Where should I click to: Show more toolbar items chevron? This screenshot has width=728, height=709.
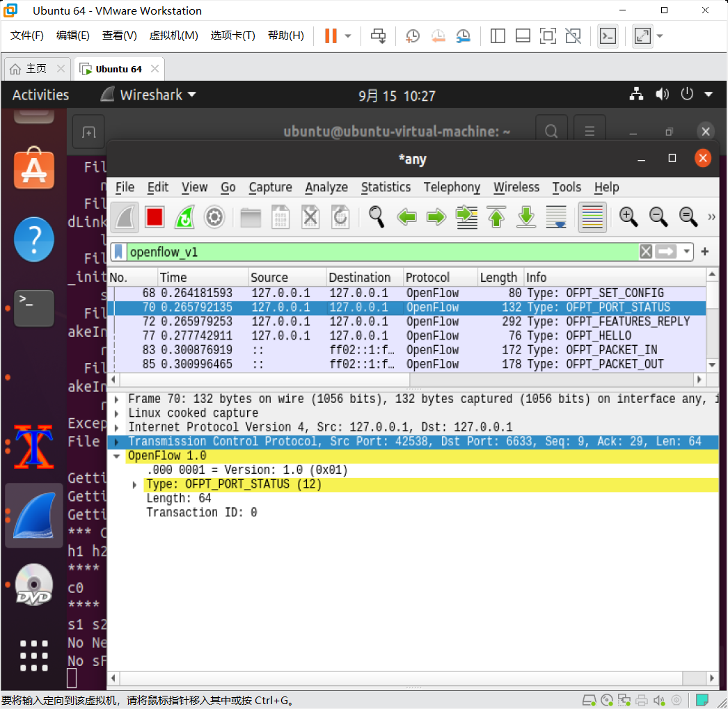[x=711, y=217]
